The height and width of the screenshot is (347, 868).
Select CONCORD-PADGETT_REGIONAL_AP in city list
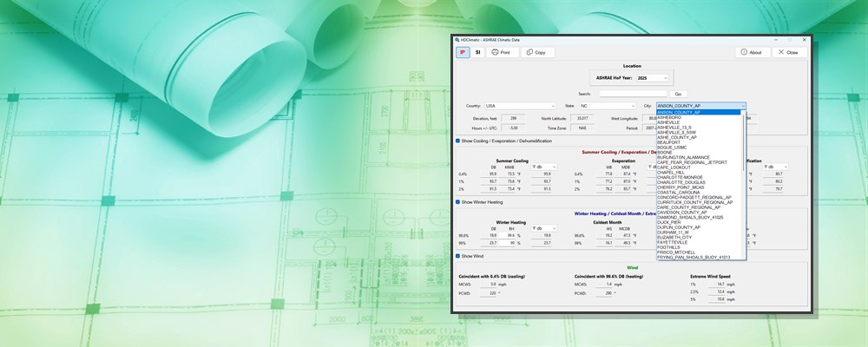coord(698,197)
